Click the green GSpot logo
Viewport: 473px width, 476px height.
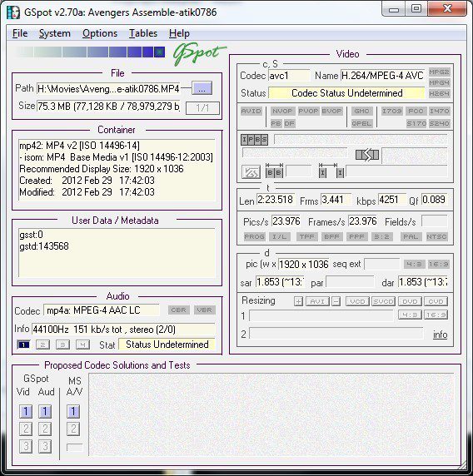[x=199, y=54]
